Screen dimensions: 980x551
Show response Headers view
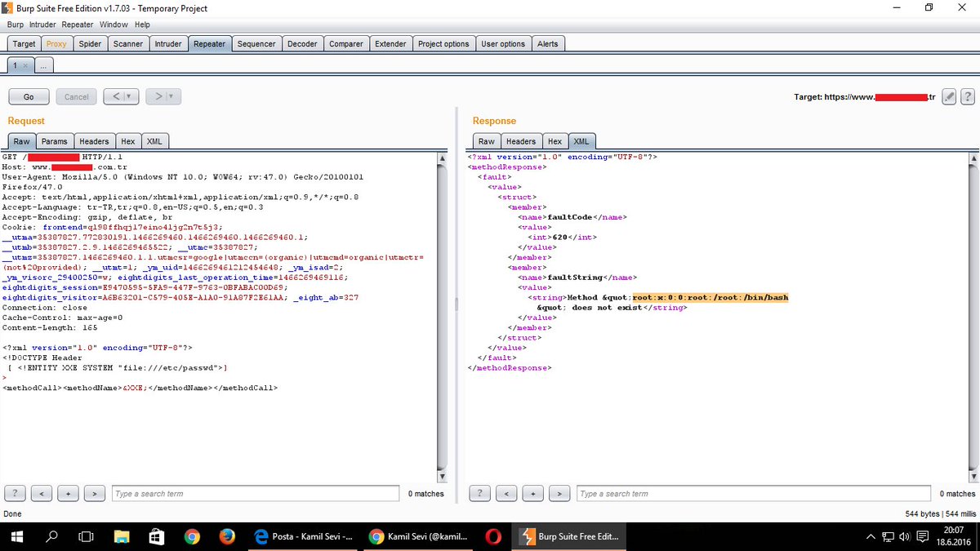coord(521,141)
